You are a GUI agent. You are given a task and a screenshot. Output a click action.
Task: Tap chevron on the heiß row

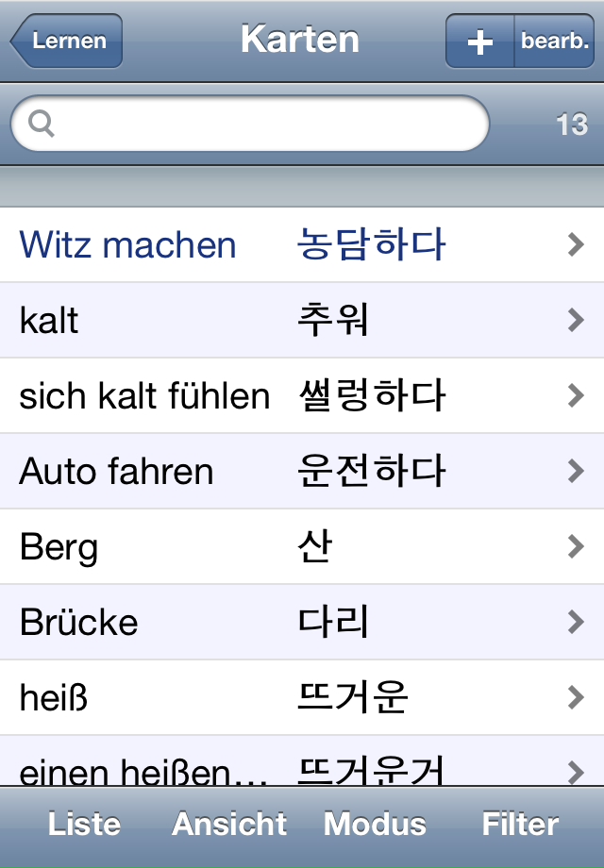pyautogui.click(x=576, y=698)
